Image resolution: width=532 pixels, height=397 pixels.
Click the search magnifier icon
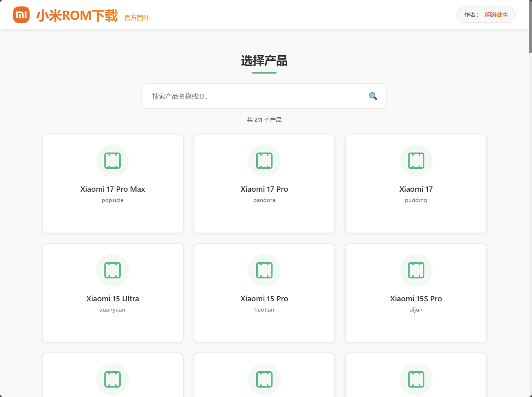(x=372, y=96)
